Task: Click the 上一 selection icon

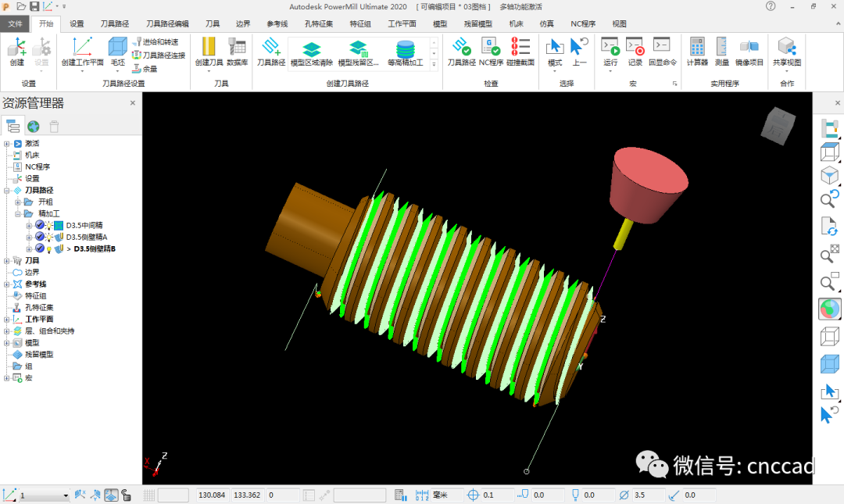Action: click(x=579, y=52)
